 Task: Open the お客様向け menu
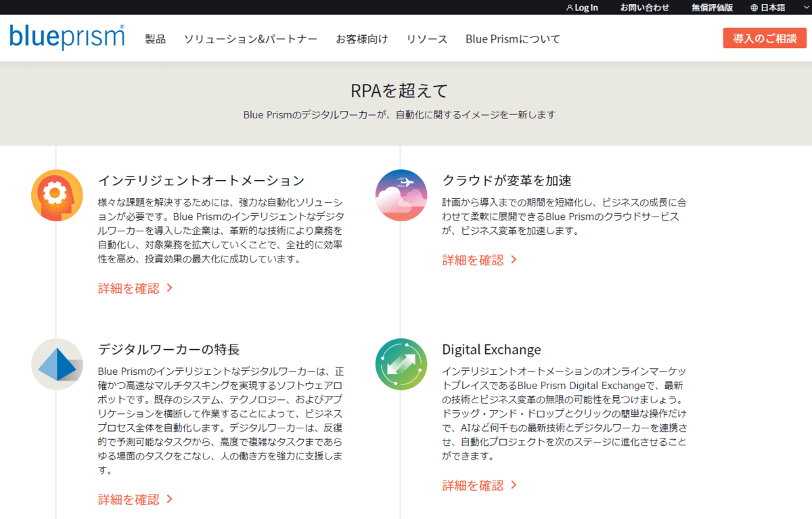click(x=362, y=39)
